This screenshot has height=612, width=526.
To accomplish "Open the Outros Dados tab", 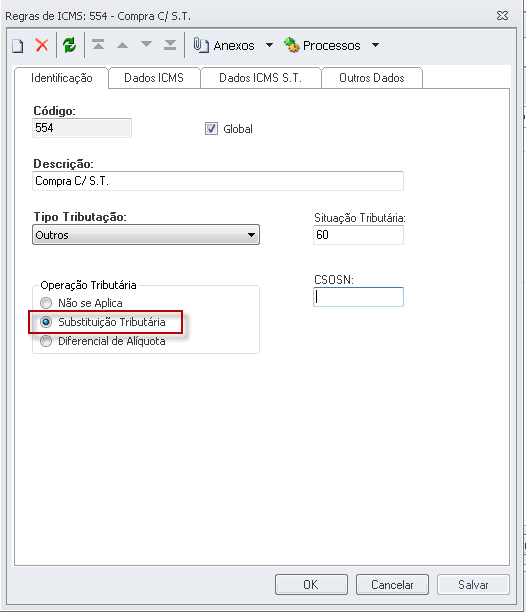I will point(372,78).
